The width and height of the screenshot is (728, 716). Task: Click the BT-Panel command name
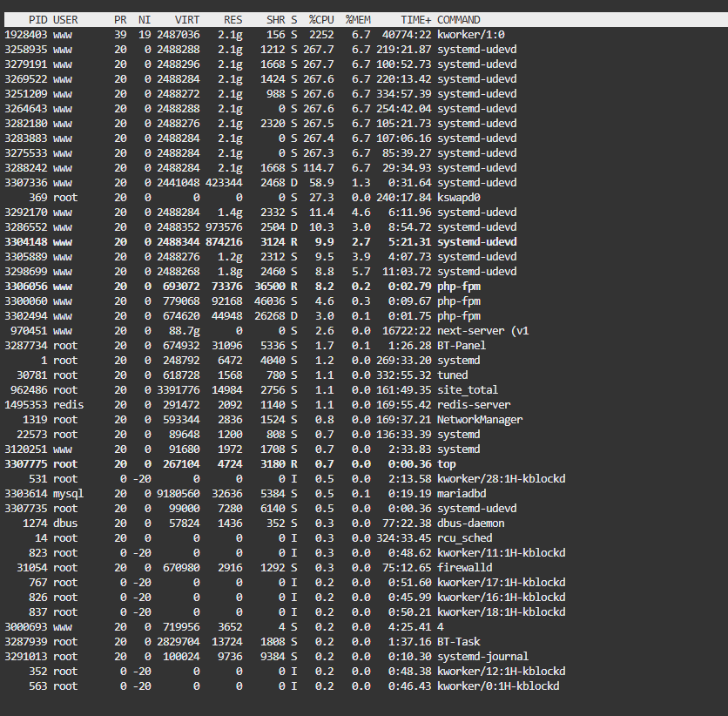[462, 346]
